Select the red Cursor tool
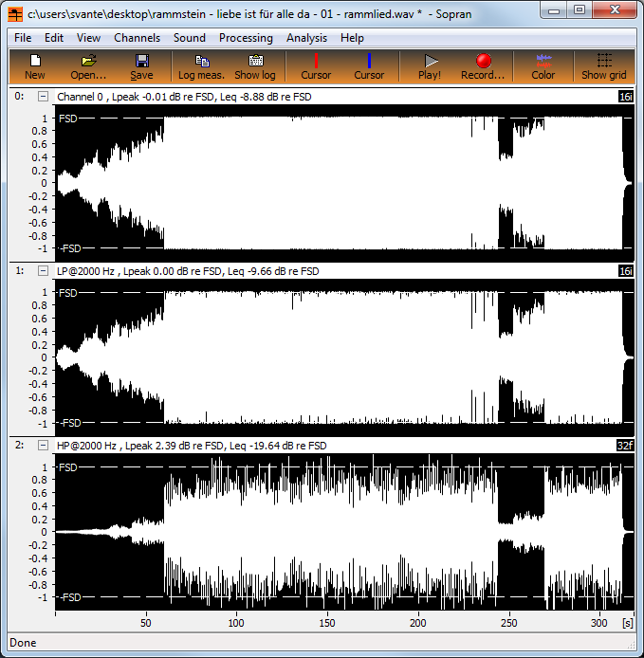 316,66
